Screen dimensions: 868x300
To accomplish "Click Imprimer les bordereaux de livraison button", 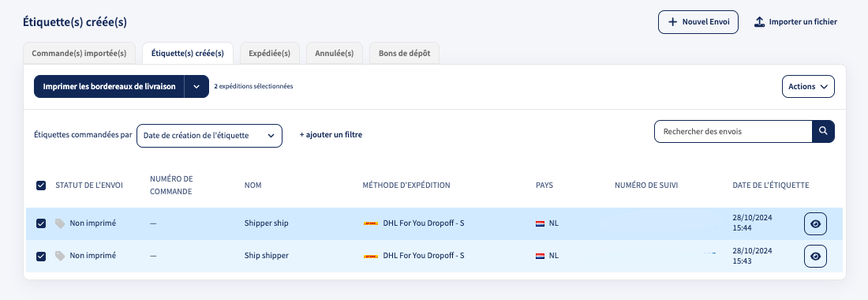I will pyautogui.click(x=109, y=87).
